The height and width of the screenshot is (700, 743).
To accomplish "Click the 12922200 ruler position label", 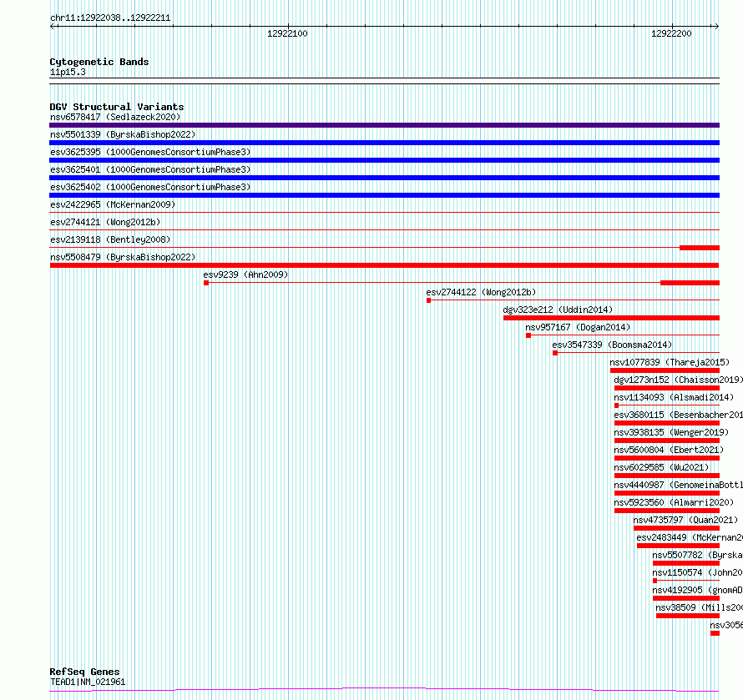I will [x=671, y=33].
